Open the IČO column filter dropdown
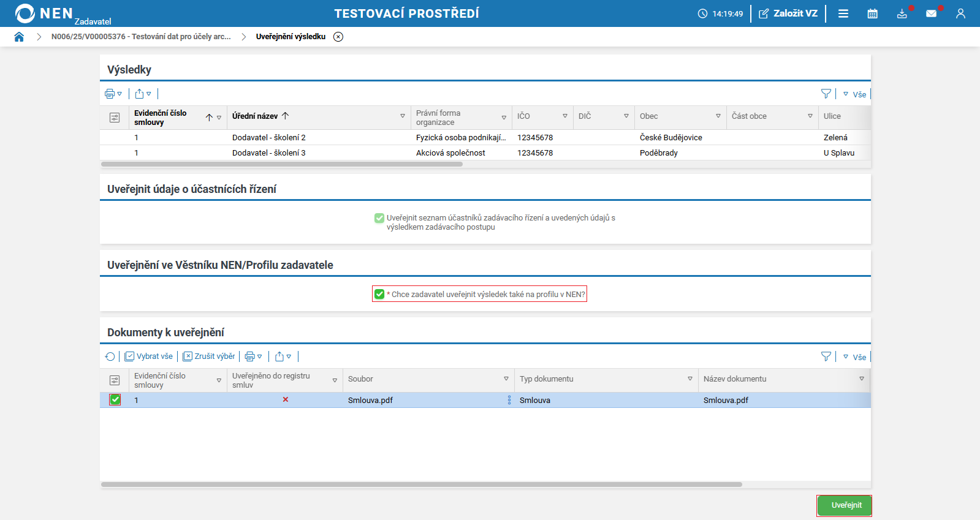The height and width of the screenshot is (520, 980). coord(565,116)
